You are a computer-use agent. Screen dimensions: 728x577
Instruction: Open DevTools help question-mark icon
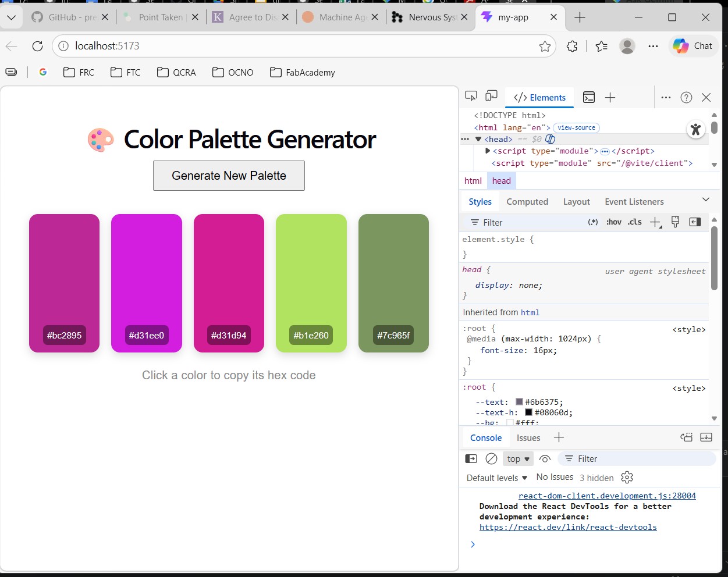click(686, 97)
